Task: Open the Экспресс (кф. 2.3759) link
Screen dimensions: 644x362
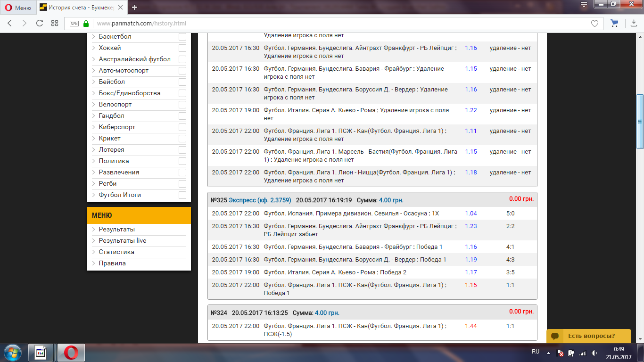Action: tap(260, 200)
